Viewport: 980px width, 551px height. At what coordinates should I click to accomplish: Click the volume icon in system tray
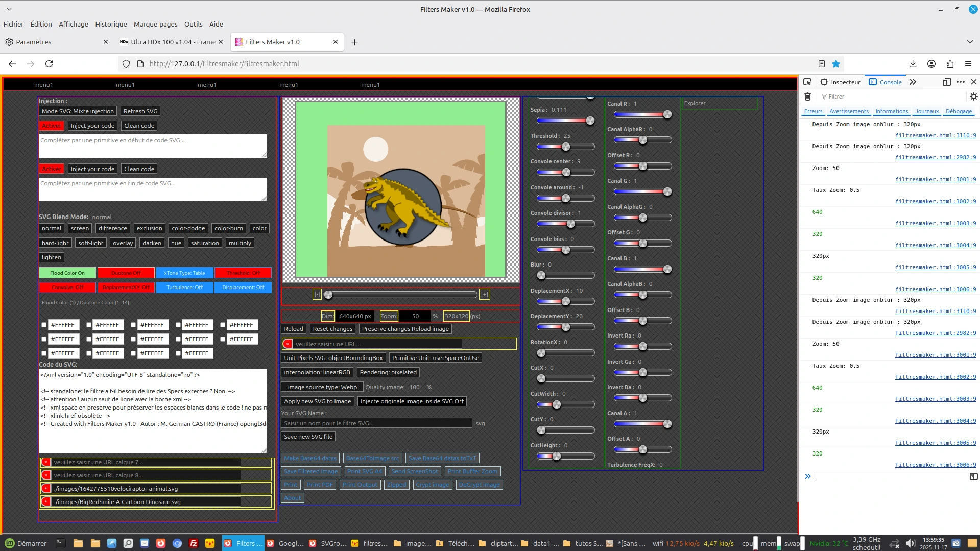(x=910, y=543)
